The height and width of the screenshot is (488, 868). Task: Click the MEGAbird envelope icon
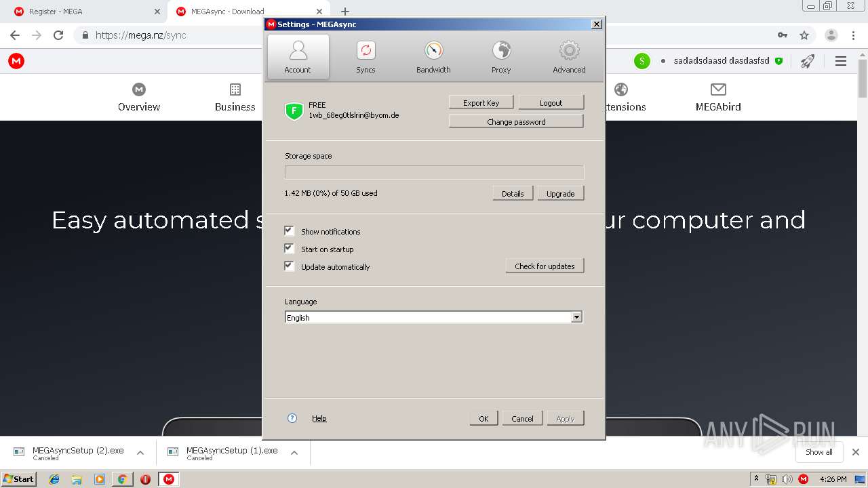point(718,89)
